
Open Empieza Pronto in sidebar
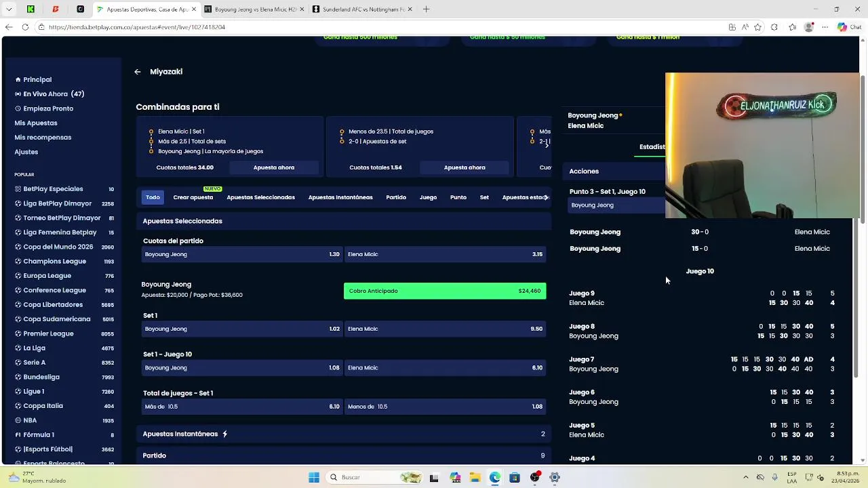pos(44,108)
